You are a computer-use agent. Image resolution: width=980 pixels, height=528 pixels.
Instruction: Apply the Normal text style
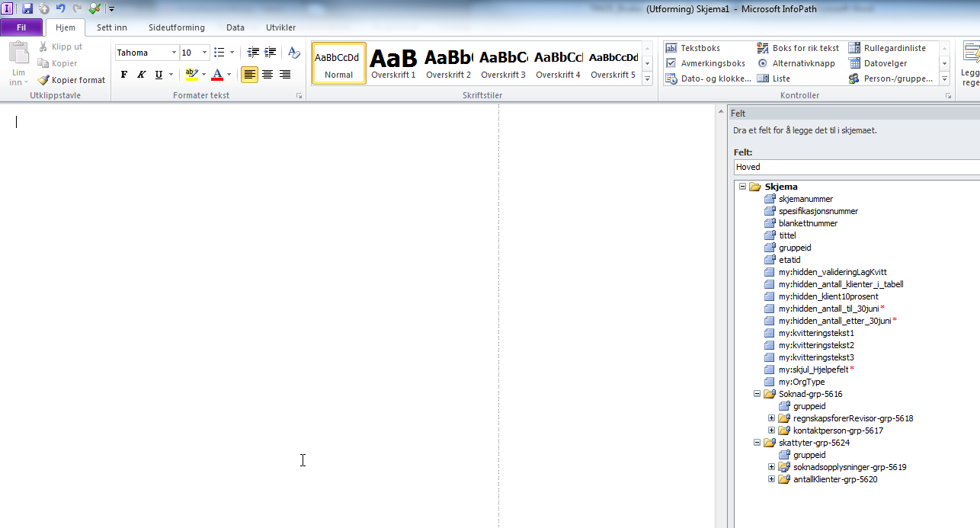[x=339, y=63]
